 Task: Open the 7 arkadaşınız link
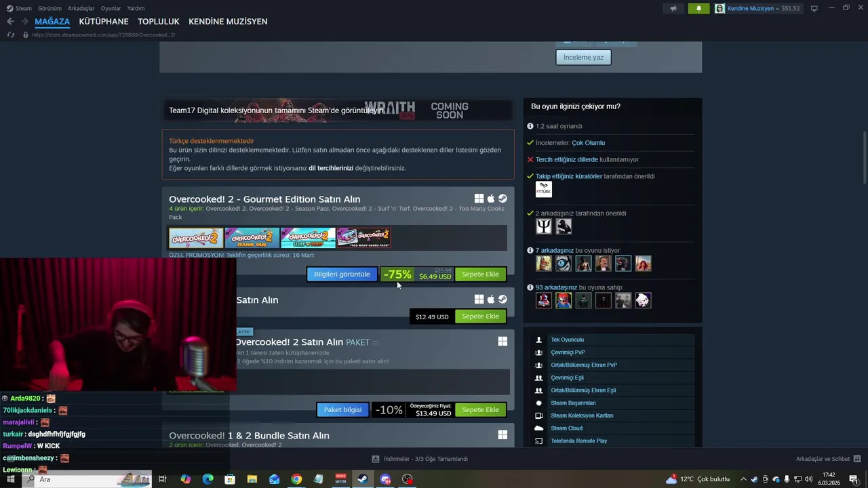tap(555, 251)
